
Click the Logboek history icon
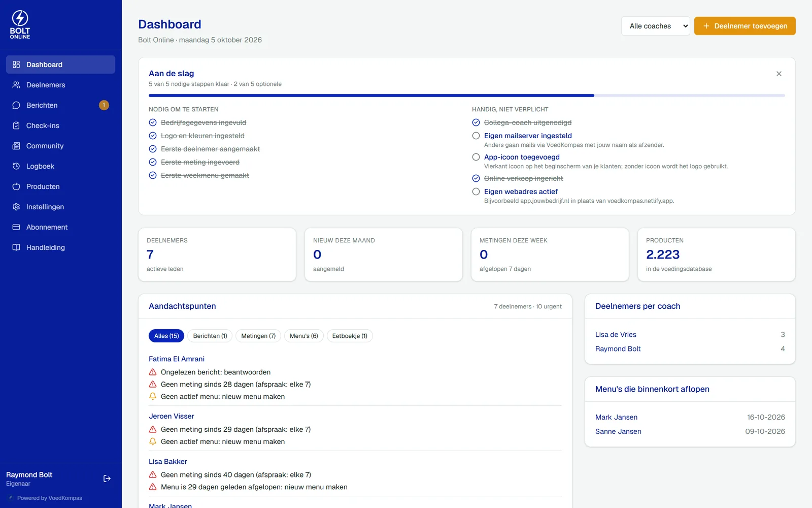tap(16, 166)
